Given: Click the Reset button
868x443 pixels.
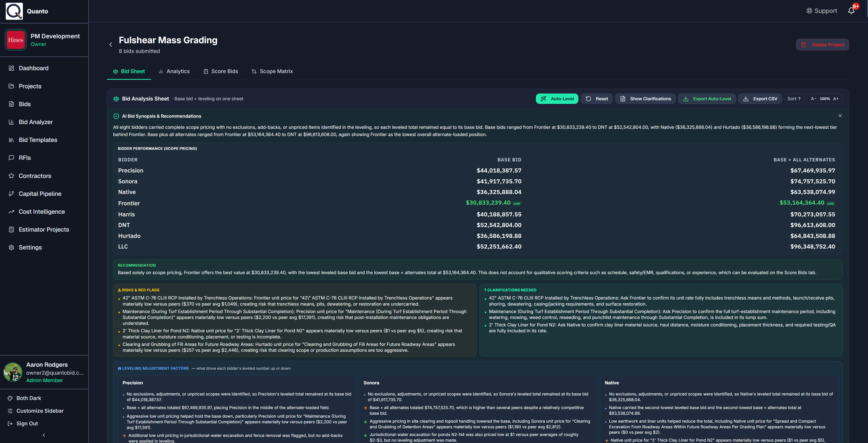Looking at the screenshot, I should 597,99.
